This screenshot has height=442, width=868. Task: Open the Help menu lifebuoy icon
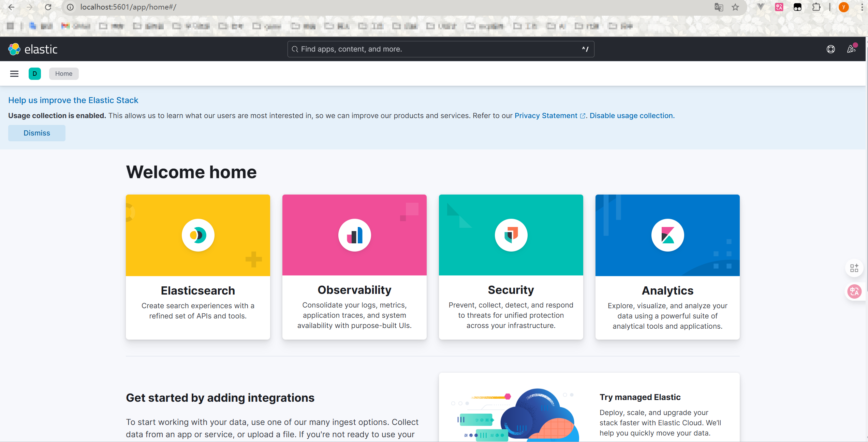click(x=830, y=49)
